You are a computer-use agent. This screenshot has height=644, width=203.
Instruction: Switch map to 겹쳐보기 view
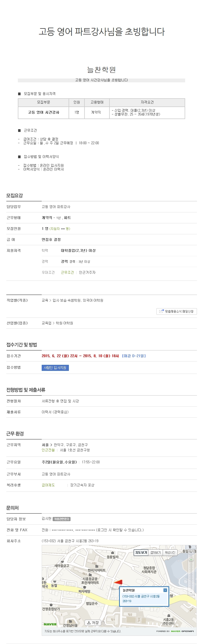(156, 553)
